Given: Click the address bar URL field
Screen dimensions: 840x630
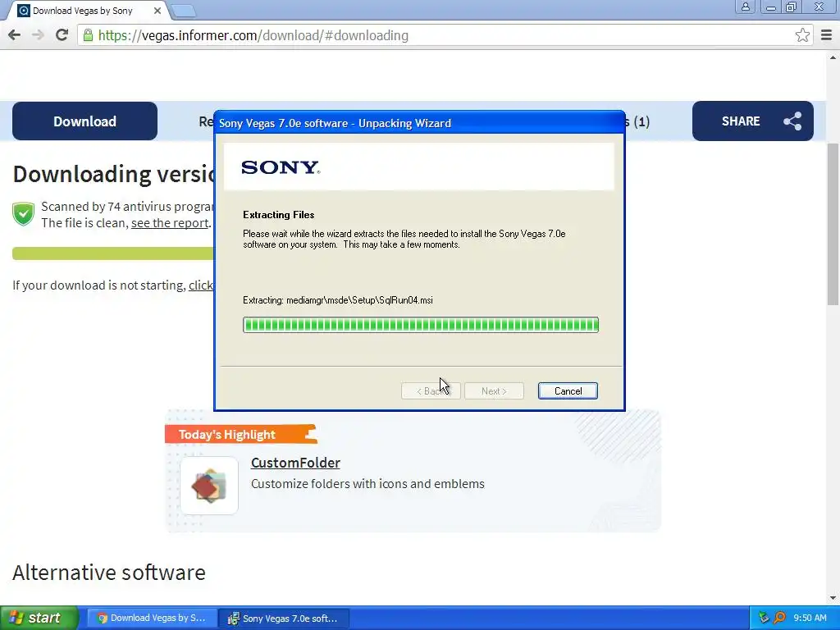Looking at the screenshot, I should [x=445, y=35].
